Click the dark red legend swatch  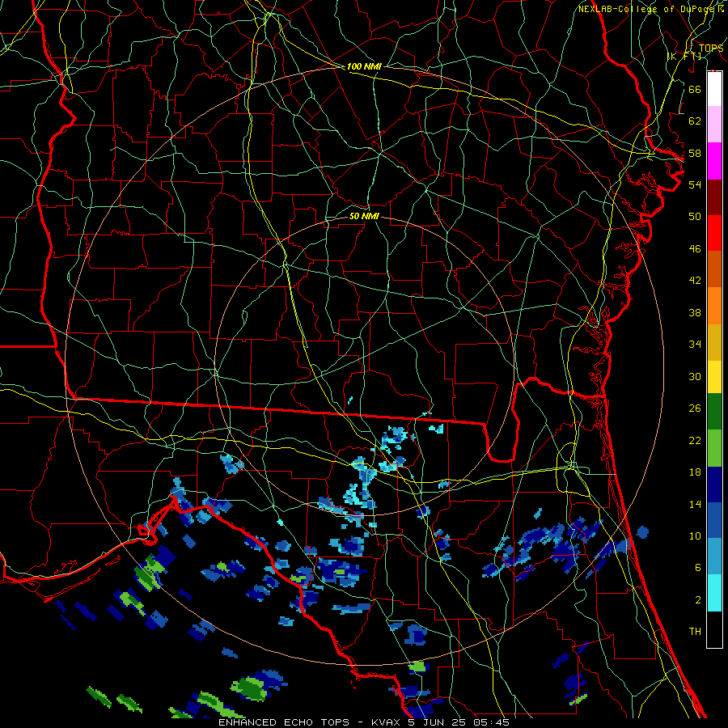[714, 197]
